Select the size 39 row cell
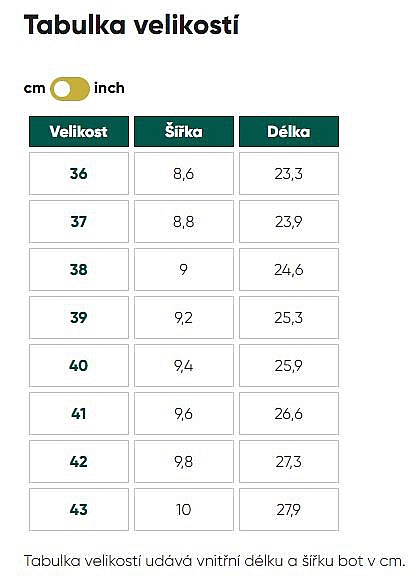415x577 pixels. pos(79,318)
